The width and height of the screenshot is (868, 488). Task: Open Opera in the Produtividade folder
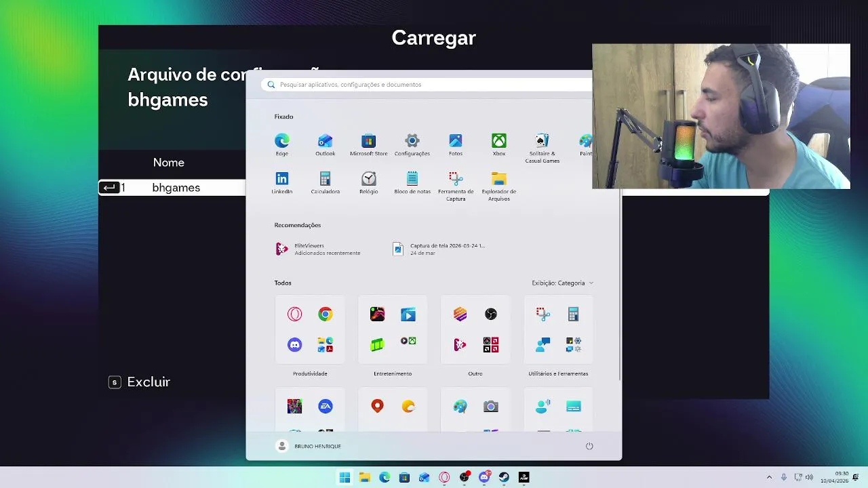click(294, 314)
